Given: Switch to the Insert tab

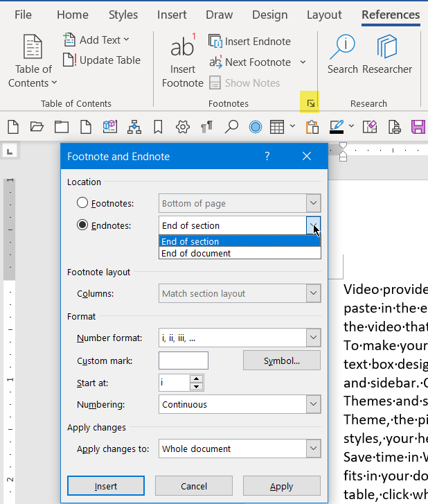Looking at the screenshot, I should click(172, 15).
